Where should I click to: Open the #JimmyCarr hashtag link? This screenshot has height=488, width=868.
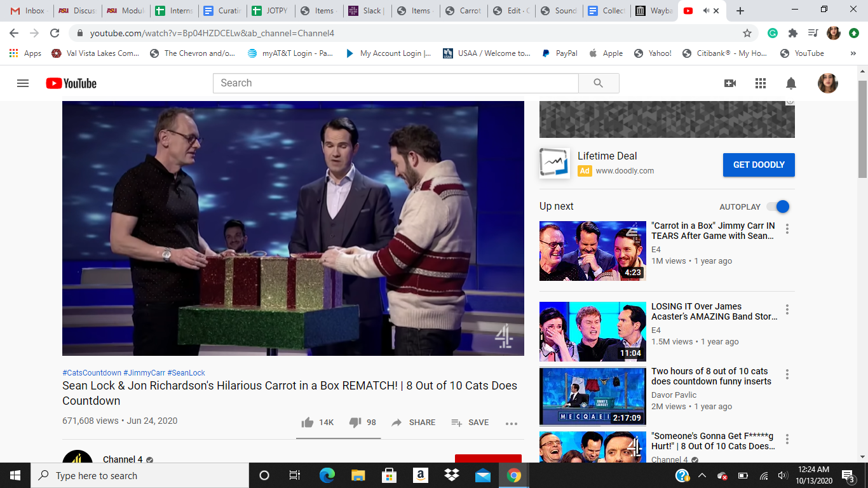coord(144,373)
